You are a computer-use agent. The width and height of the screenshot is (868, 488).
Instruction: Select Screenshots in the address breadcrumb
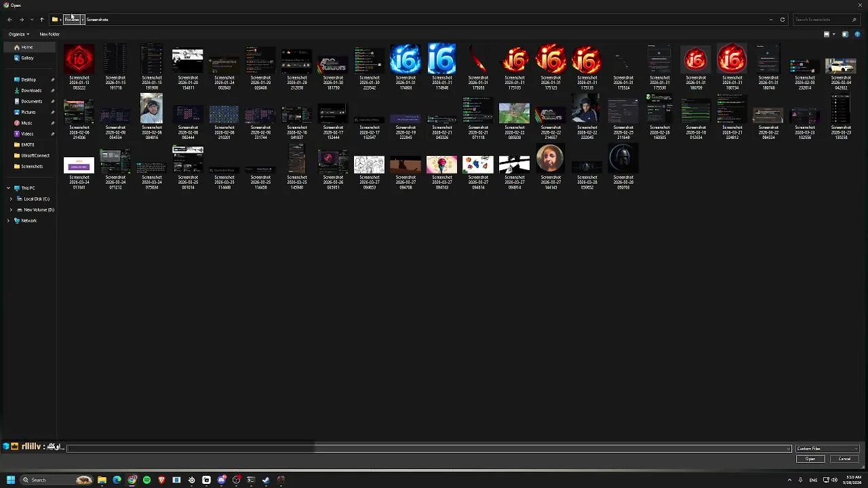coord(97,20)
